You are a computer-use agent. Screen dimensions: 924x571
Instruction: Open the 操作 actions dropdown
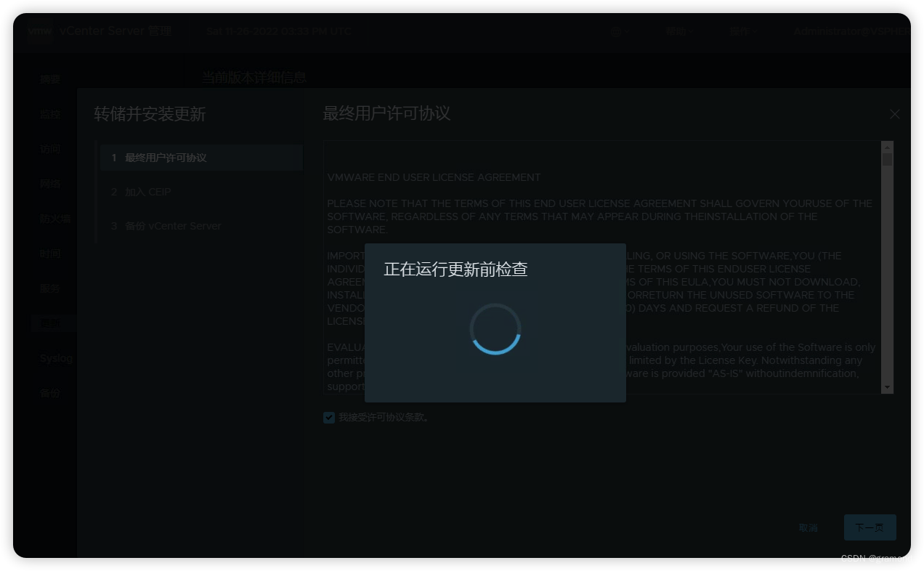click(x=742, y=32)
